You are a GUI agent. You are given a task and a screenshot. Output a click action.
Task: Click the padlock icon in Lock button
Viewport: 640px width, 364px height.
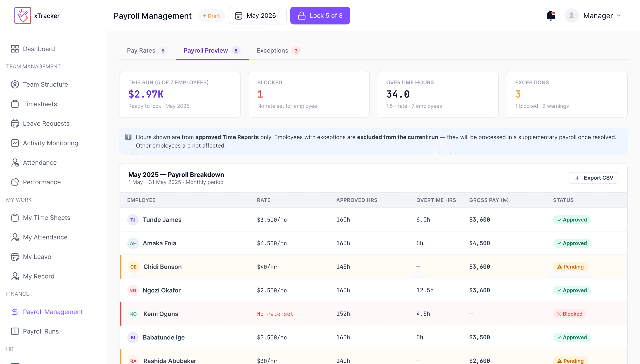(x=302, y=15)
